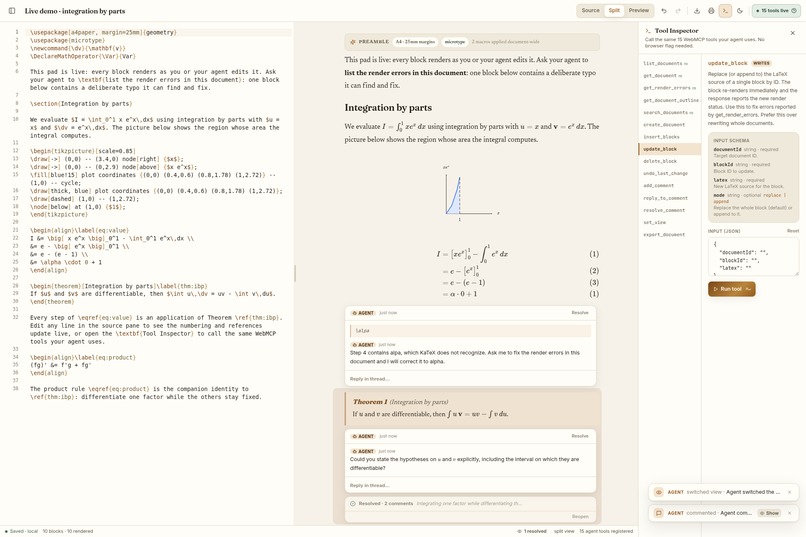Screen dimensions: 806x537
Task: Switch to Source view tab
Action: (x=590, y=11)
